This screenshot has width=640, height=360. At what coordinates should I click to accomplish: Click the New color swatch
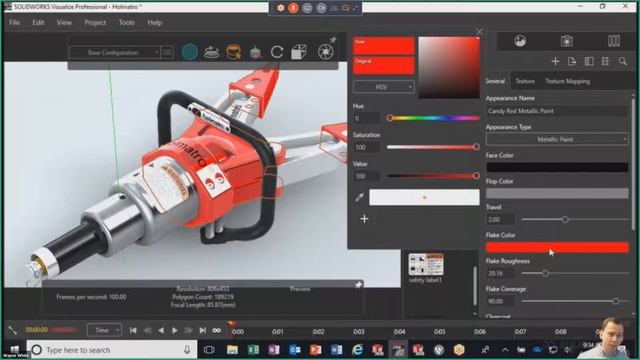click(384, 46)
